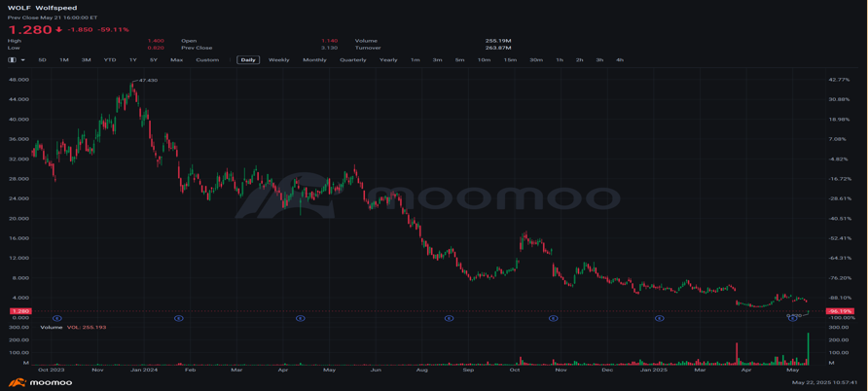Choose the 30m interval
Screen dimensions: 868x391
(536, 59)
